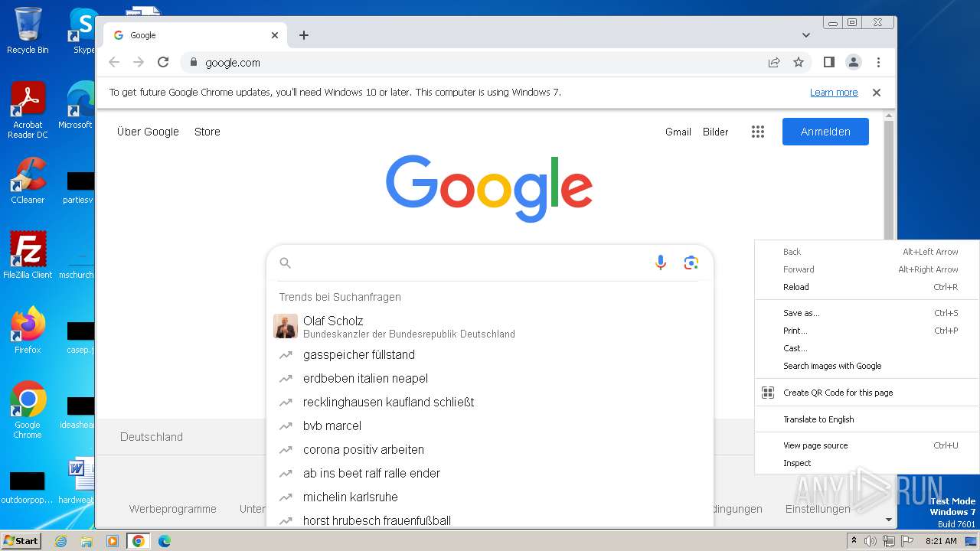Click the page scrollbar down arrow
This screenshot has height=551, width=980.
(888, 520)
